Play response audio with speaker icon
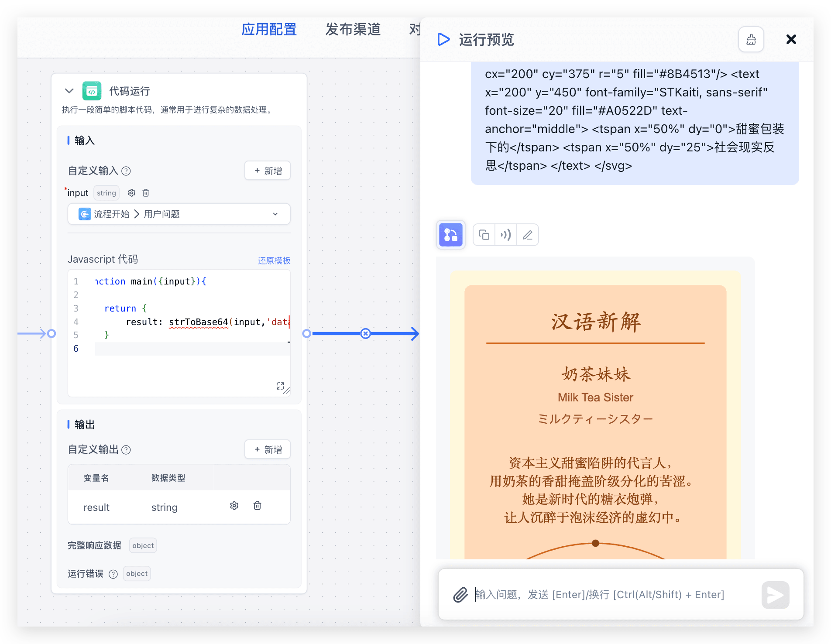This screenshot has width=831, height=644. [506, 235]
